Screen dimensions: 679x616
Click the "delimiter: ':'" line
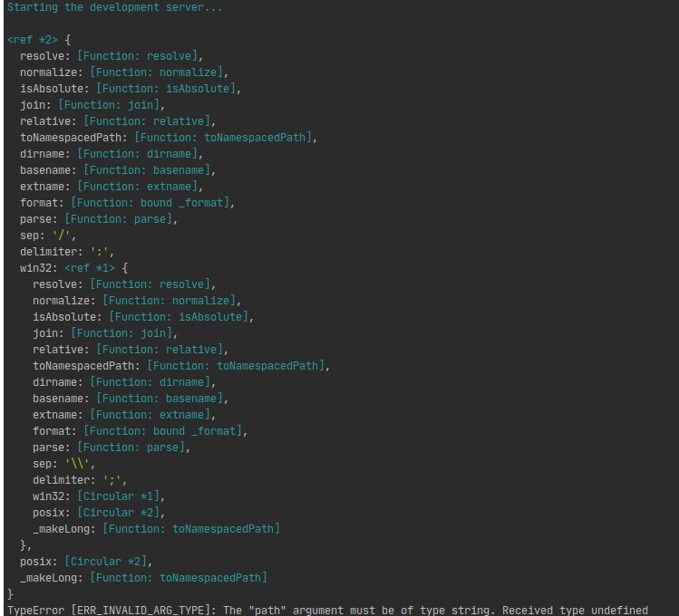coord(67,252)
